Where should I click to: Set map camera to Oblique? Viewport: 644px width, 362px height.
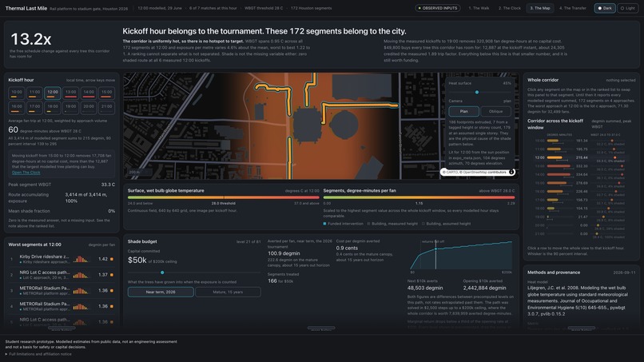(495, 111)
